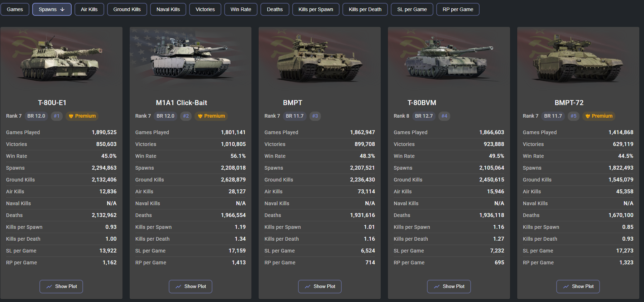Sort vehicles by Air Kills
The width and height of the screenshot is (644, 302).
[x=89, y=9]
